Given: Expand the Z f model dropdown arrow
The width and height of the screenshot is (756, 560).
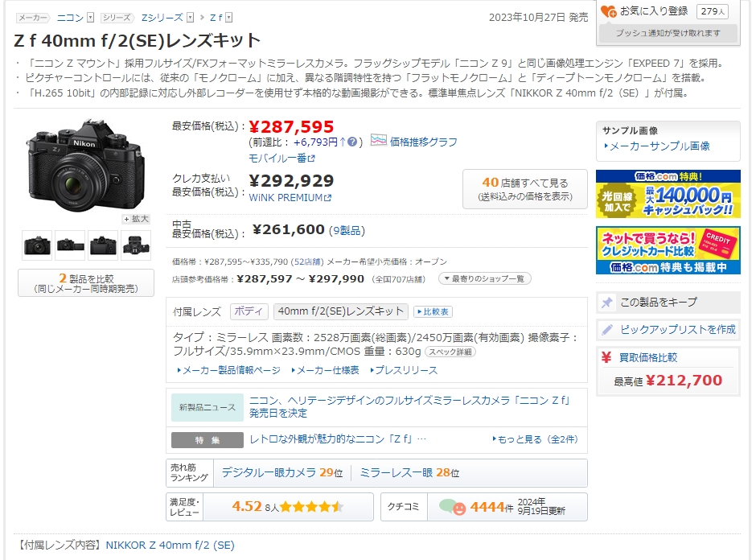Looking at the screenshot, I should [x=229, y=17].
